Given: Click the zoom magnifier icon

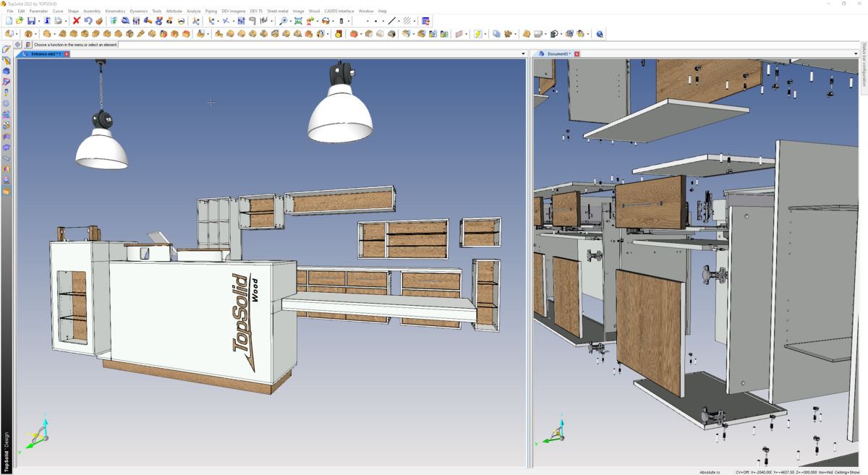Looking at the screenshot, I should [284, 21].
